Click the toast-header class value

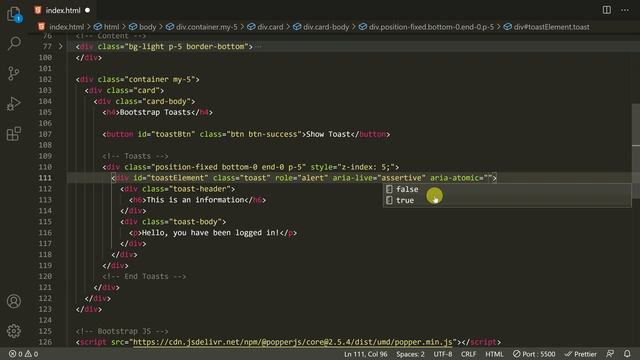pyautogui.click(x=200, y=189)
